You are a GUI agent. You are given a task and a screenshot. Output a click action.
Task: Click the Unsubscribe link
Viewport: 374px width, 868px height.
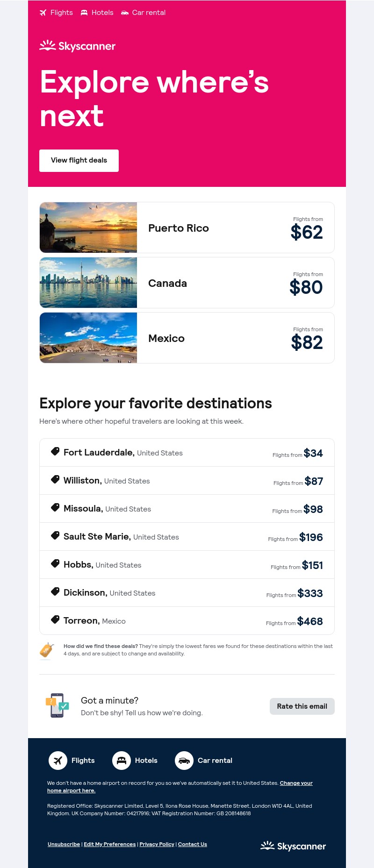64,844
